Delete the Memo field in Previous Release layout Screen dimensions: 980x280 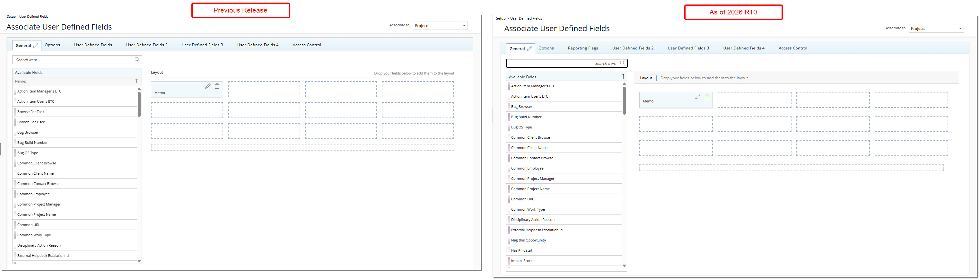coord(217,86)
